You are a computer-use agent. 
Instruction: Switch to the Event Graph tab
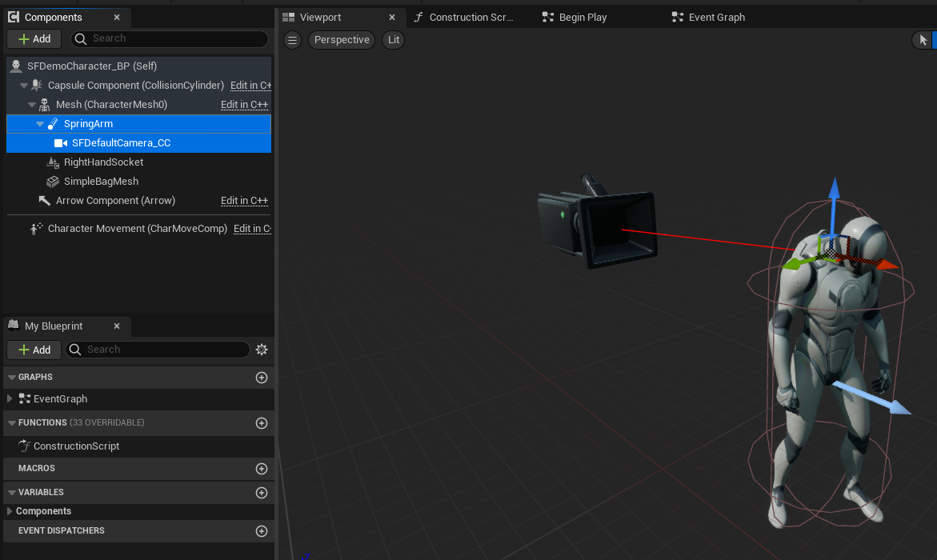pos(708,18)
